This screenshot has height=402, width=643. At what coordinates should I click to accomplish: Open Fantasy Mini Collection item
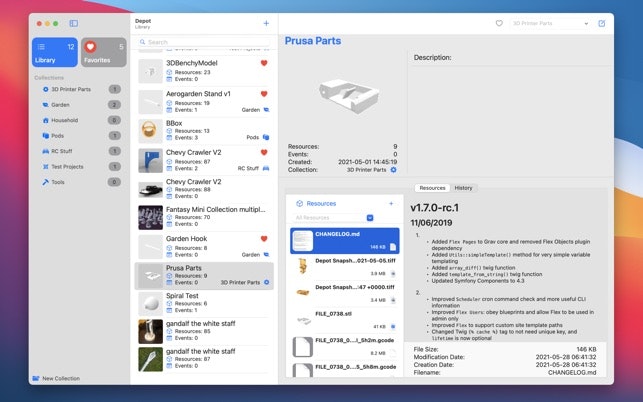(x=204, y=217)
